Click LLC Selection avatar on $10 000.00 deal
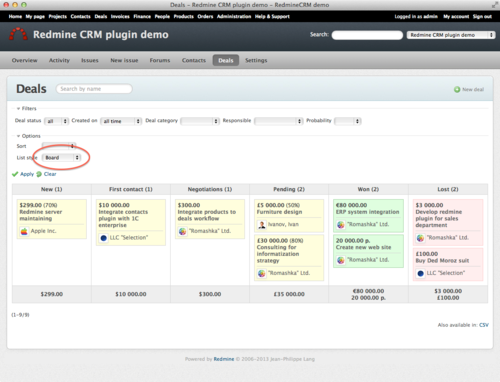Image resolution: width=500 pixels, height=382 pixels. [x=103, y=238]
